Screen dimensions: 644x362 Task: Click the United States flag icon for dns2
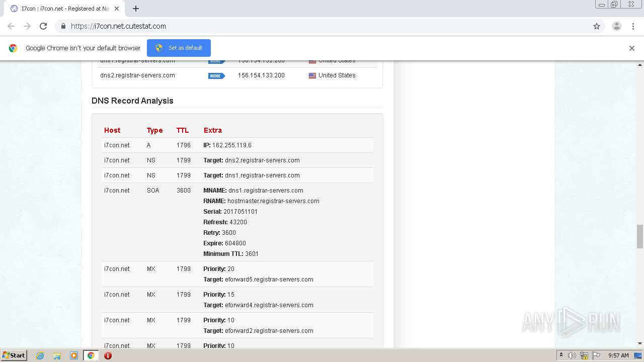312,75
